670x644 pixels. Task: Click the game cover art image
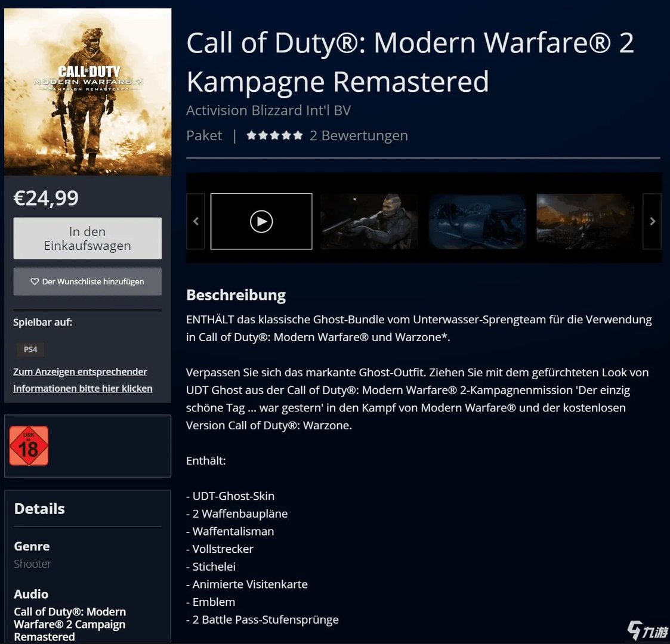(x=88, y=92)
